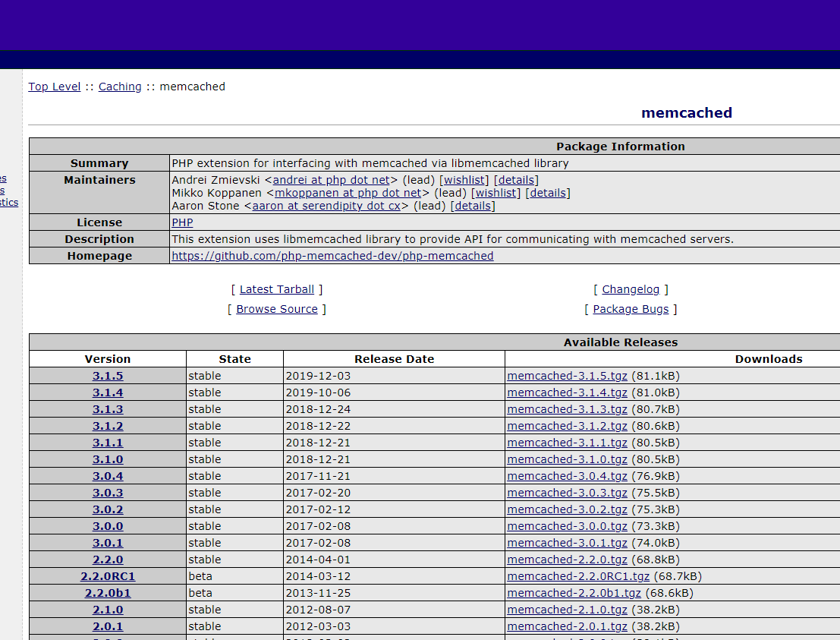Viewport: 840px width, 640px height.
Task: Open version 2.1.0 release page
Action: [x=108, y=610]
